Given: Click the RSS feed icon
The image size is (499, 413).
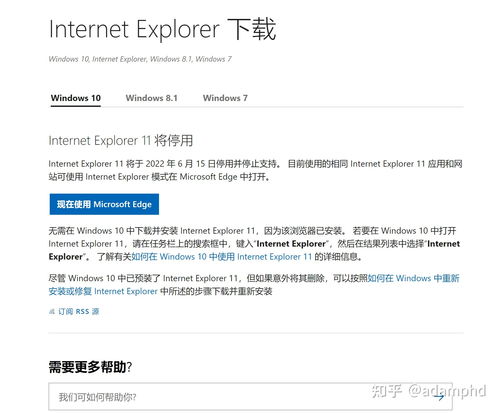Looking at the screenshot, I should [51, 311].
